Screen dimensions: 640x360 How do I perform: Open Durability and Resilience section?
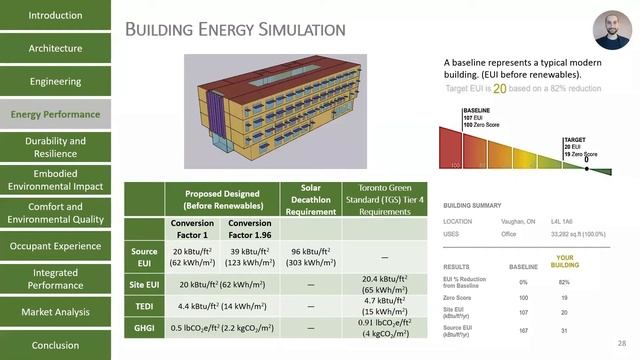tap(55, 147)
